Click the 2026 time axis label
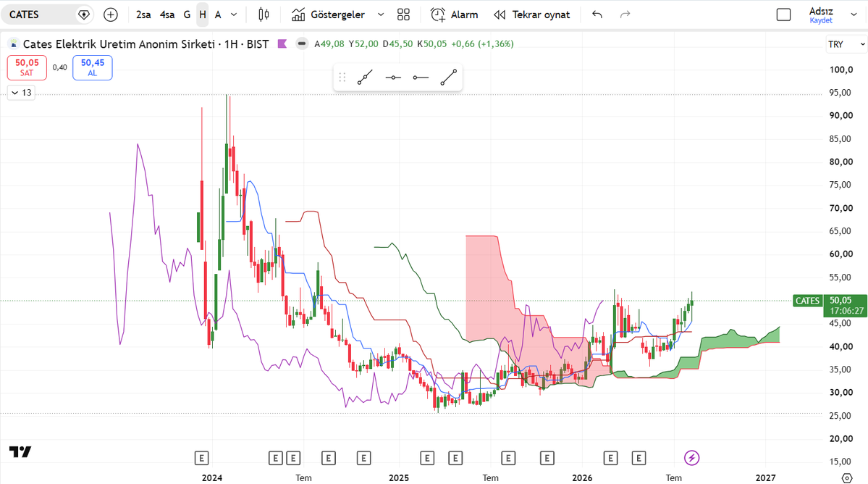The width and height of the screenshot is (868, 484). click(582, 478)
